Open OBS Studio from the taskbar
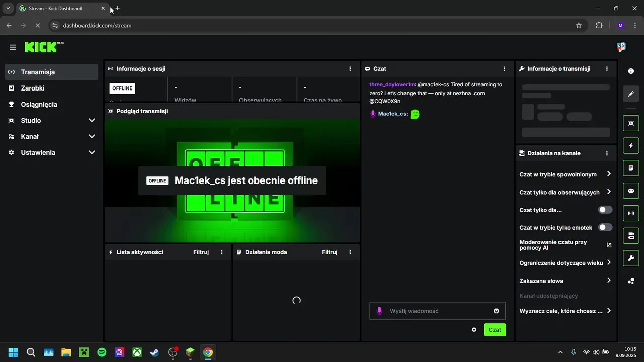The image size is (644, 362). pos(173,352)
